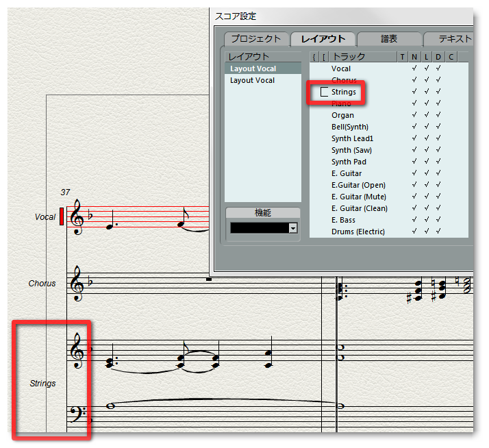Click the treble clef on Strings staff

(77, 350)
